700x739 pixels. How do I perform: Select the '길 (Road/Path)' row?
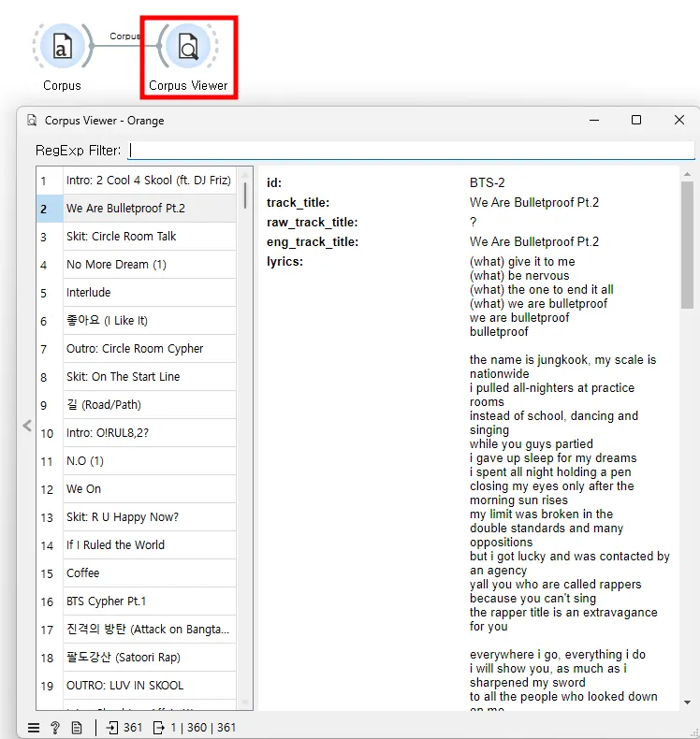point(149,405)
